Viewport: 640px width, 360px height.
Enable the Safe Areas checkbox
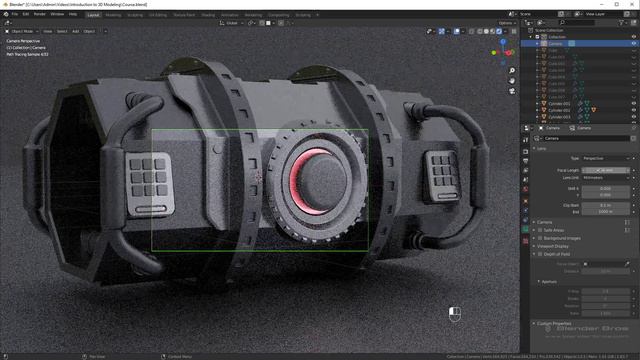pos(540,230)
